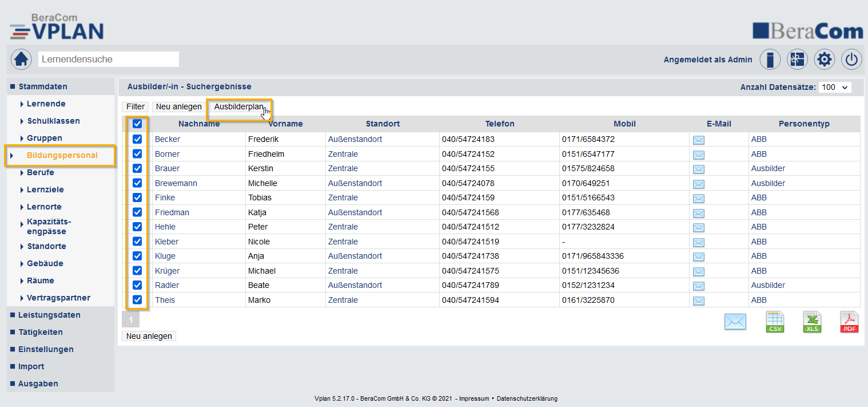868x407 pixels.
Task: Uncheck the checkbox for Theis
Action: pos(137,300)
